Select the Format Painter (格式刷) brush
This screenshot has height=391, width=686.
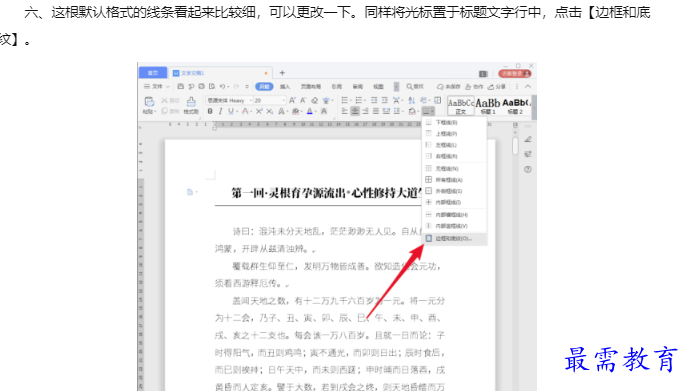coord(191,102)
